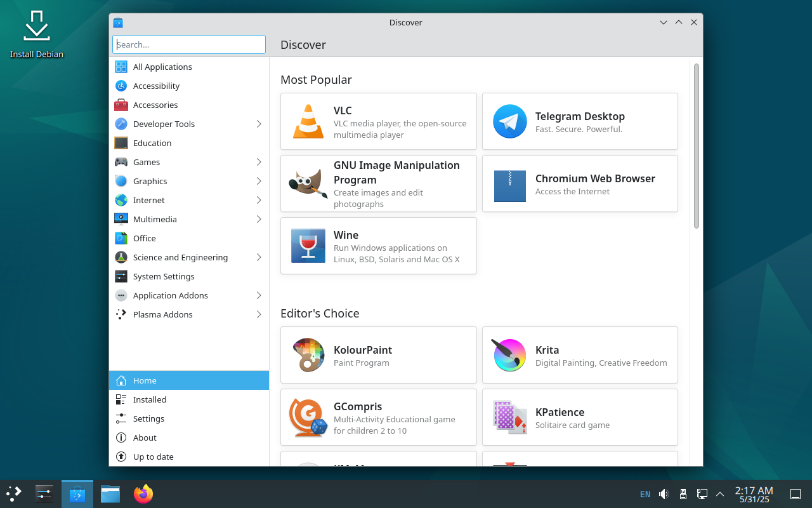812x508 pixels.
Task: Expand the Developer Tools category
Action: (259, 124)
